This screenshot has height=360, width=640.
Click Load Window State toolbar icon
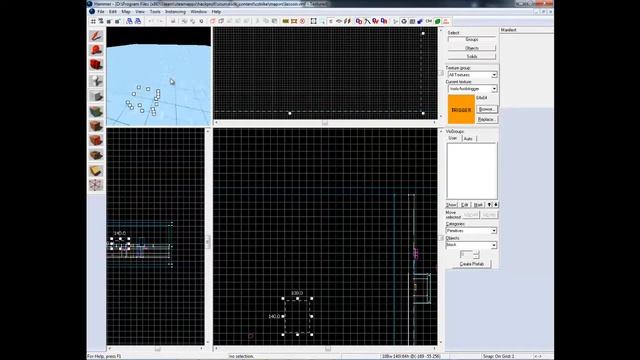tap(129, 21)
